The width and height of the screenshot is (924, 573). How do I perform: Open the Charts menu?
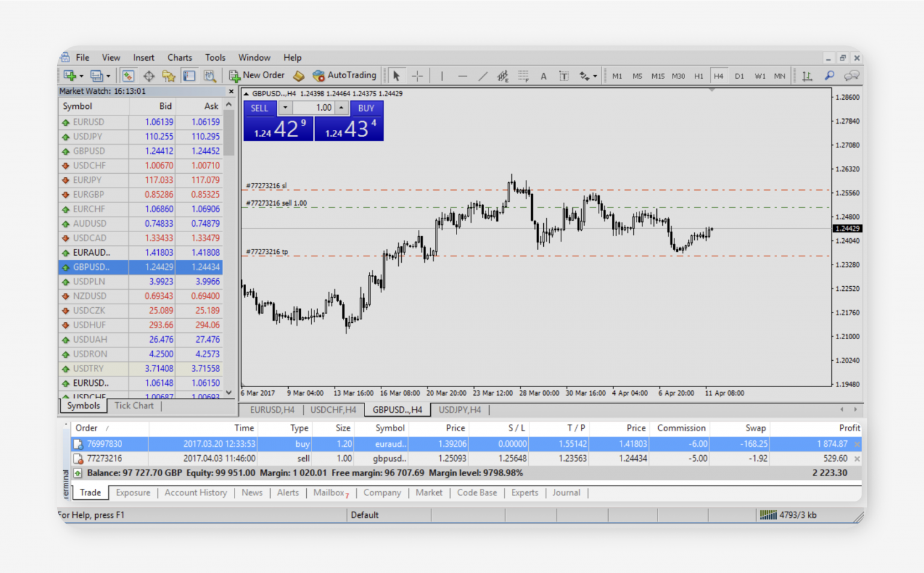click(x=179, y=57)
